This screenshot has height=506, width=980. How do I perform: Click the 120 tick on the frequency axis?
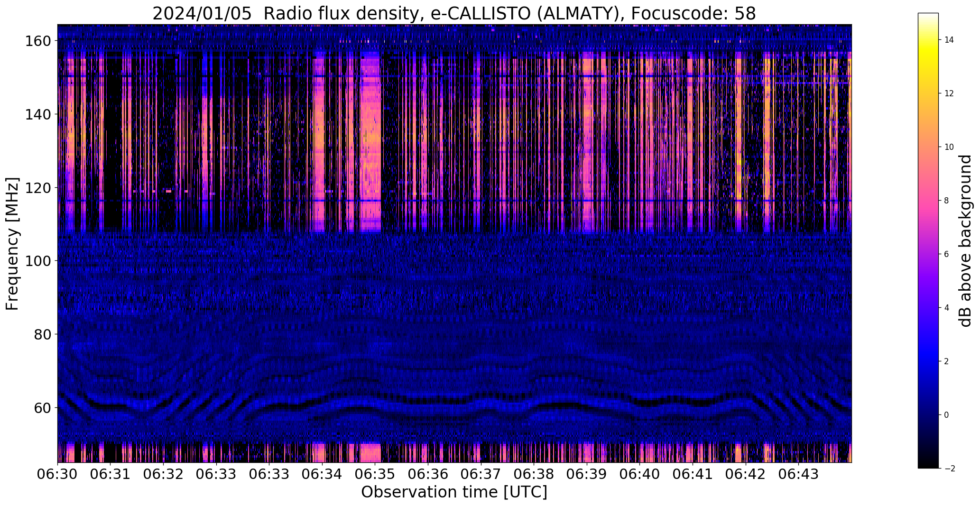37,188
